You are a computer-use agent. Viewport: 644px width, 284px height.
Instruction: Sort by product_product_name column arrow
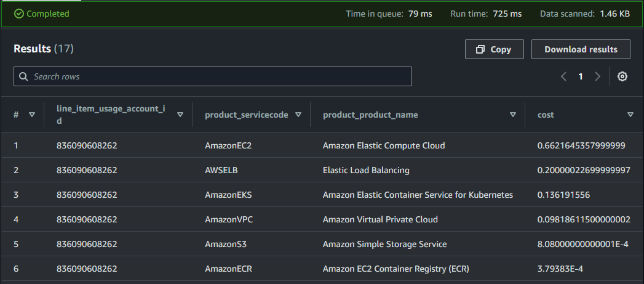pos(512,115)
